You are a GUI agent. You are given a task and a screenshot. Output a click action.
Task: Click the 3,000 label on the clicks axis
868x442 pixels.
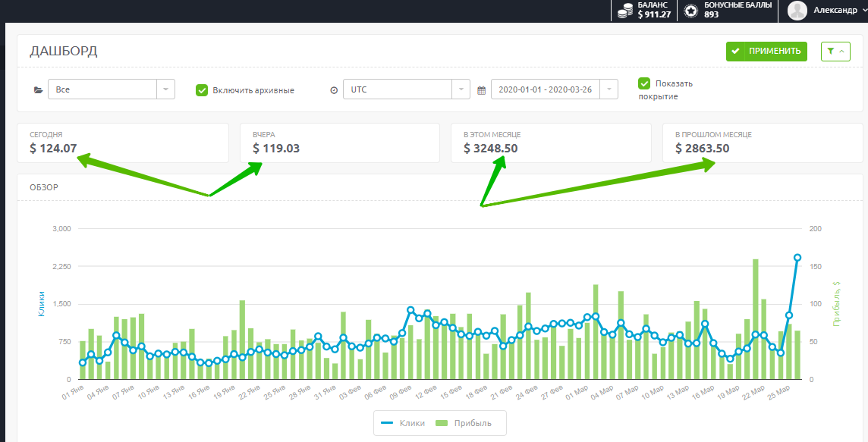click(62, 228)
